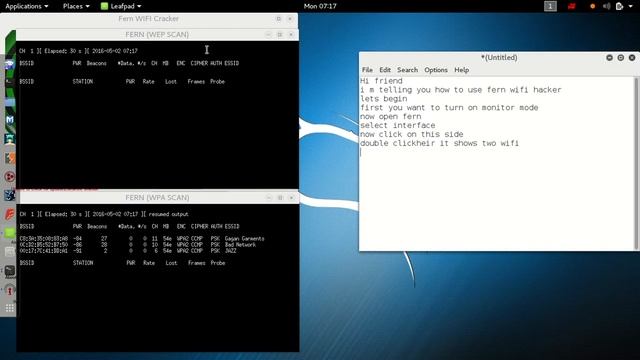Open the terminal icon near dock top

pos(10,82)
